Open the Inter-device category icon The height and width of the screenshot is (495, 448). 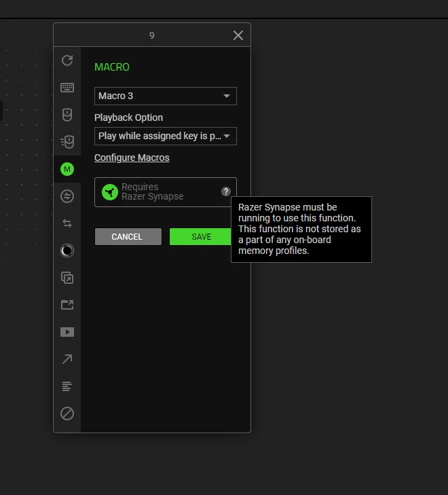pos(67,196)
